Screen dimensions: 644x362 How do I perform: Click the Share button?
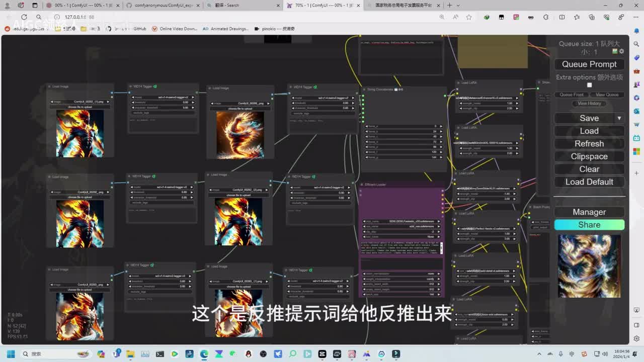[x=589, y=225]
